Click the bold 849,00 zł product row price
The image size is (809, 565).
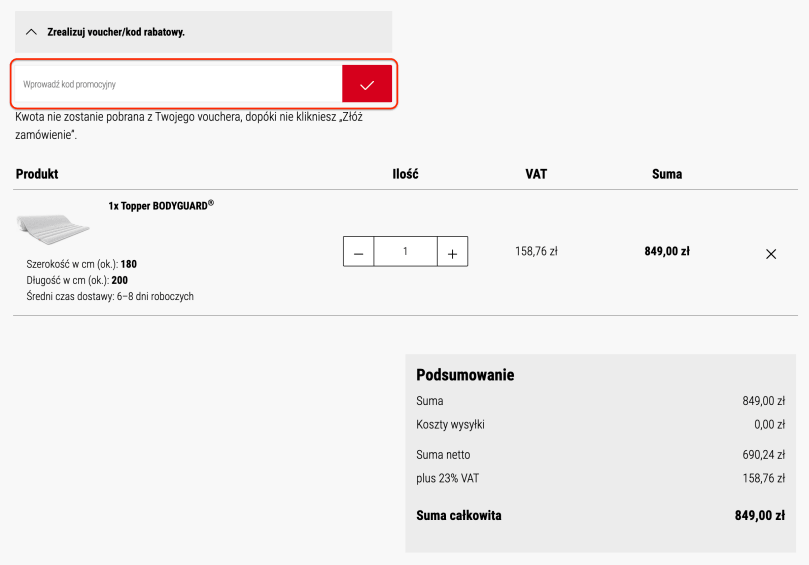(x=667, y=252)
